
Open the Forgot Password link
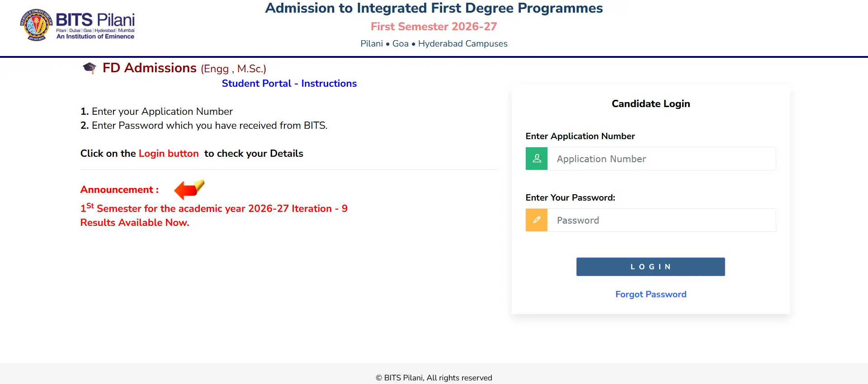(x=651, y=294)
